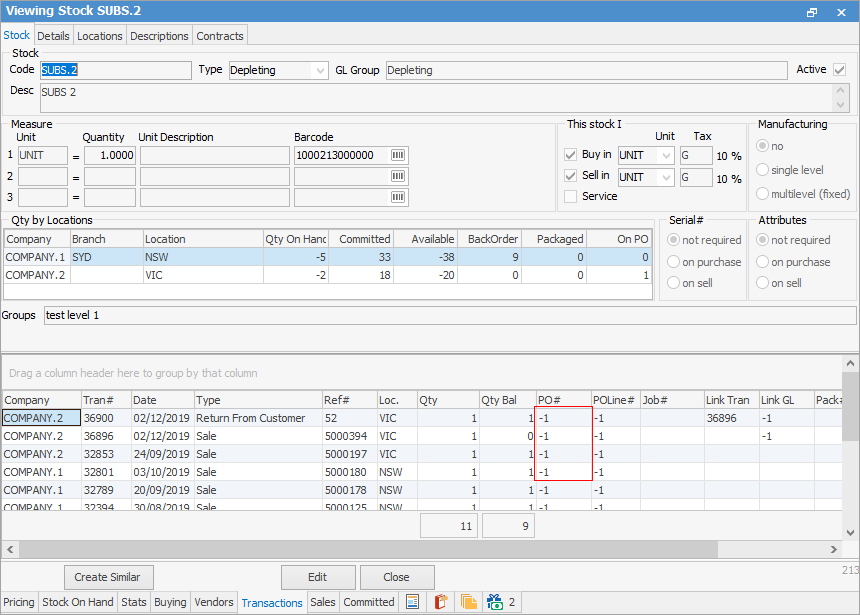Open the stock Type dropdown

tap(319, 71)
